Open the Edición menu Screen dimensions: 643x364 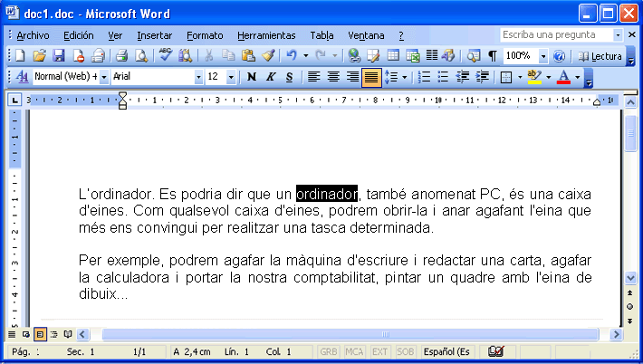[x=78, y=35]
